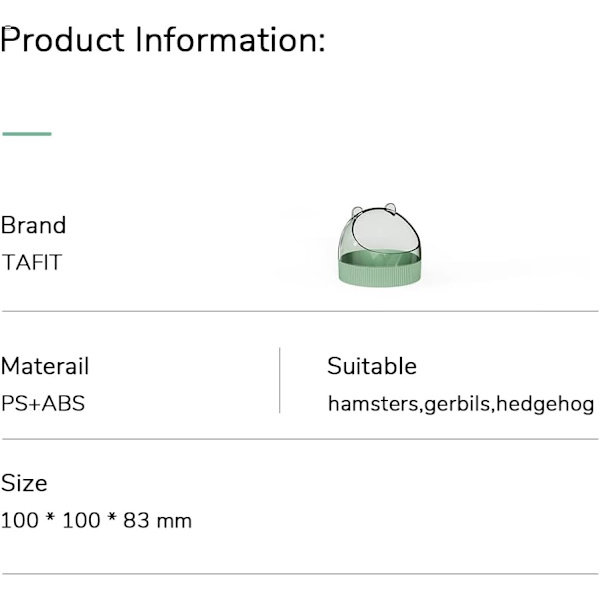Click the horizontal line below Brand section
600x600 pixels.
(x=300, y=311)
